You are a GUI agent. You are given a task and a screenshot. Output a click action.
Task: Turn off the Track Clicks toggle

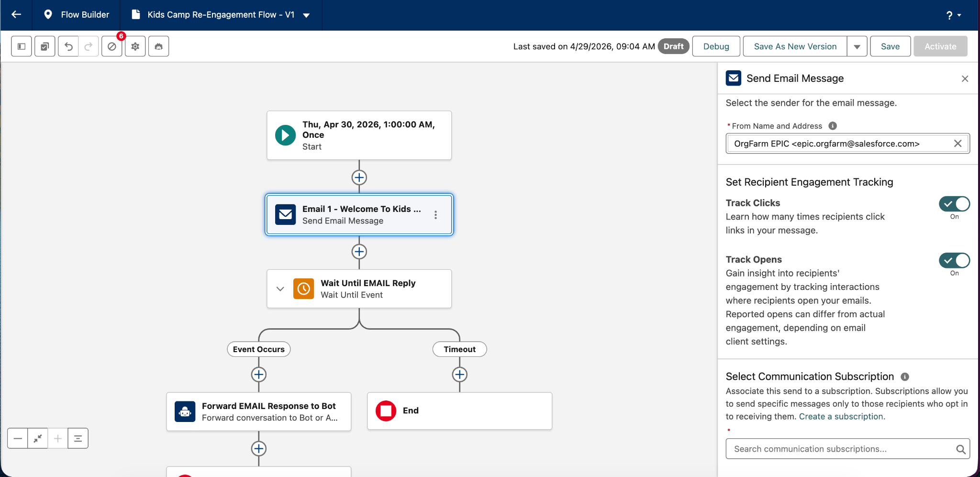(955, 204)
